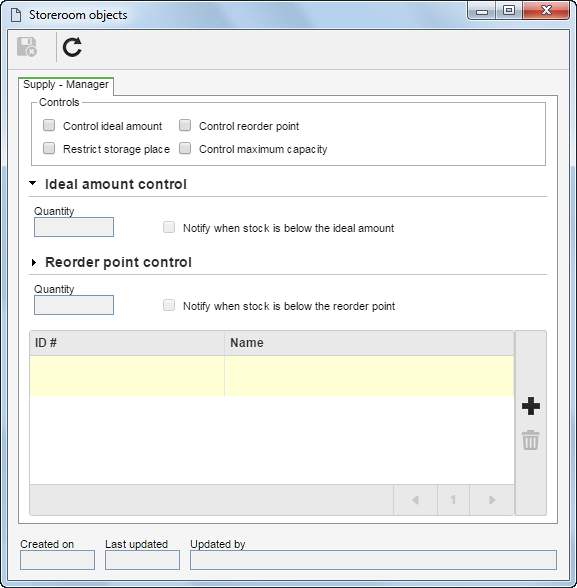
Task: Click the Name column header
Action: click(x=369, y=343)
